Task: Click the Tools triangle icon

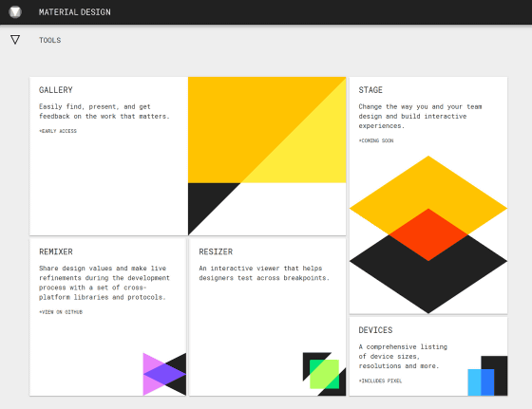Action: click(x=15, y=40)
